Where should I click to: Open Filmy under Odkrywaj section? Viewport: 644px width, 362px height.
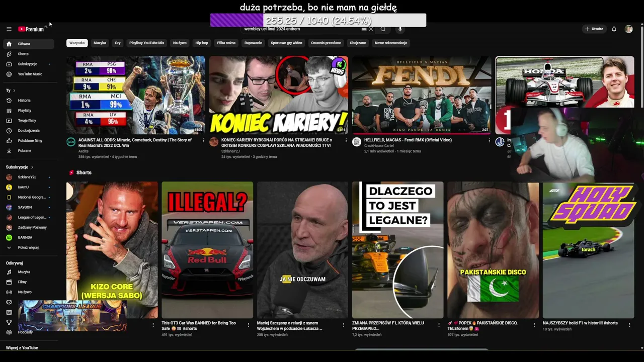pyautogui.click(x=30, y=282)
